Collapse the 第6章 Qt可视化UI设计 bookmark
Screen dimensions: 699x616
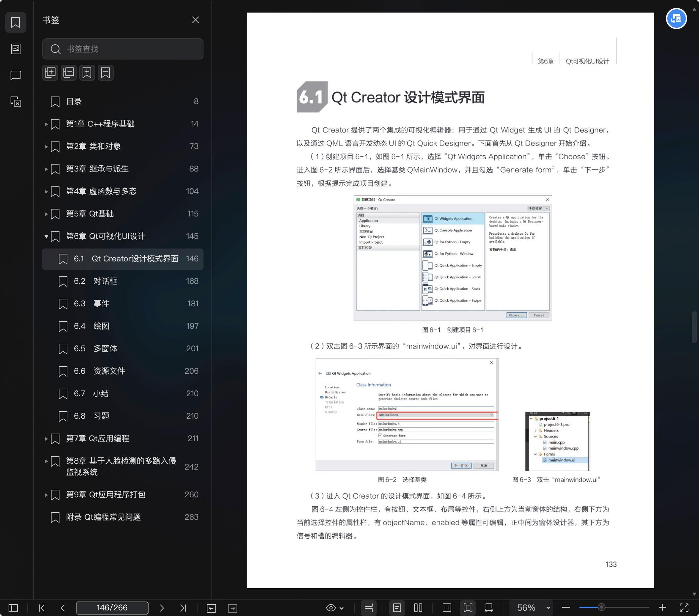[x=46, y=236]
